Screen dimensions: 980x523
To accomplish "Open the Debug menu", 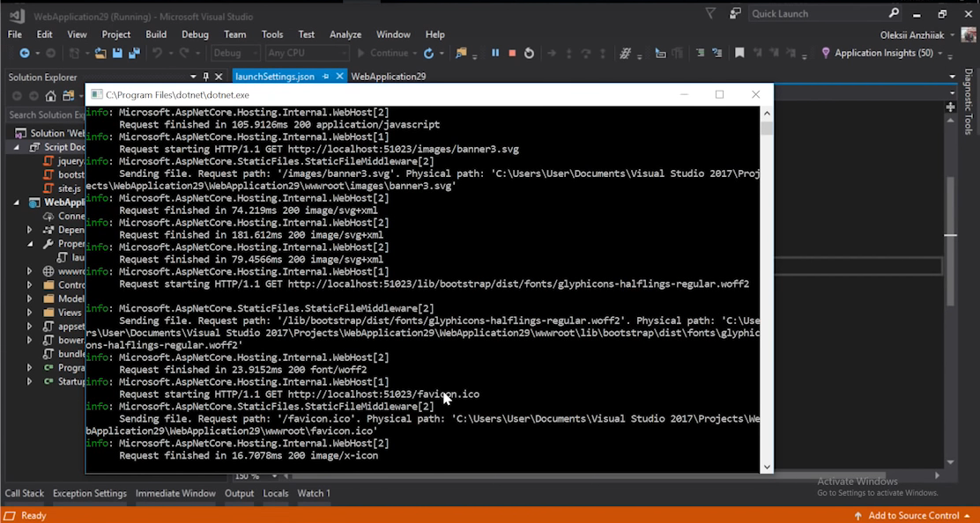I will pyautogui.click(x=195, y=34).
